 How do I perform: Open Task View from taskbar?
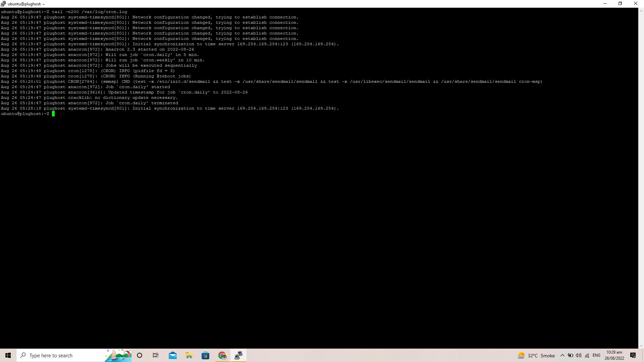[156, 355]
